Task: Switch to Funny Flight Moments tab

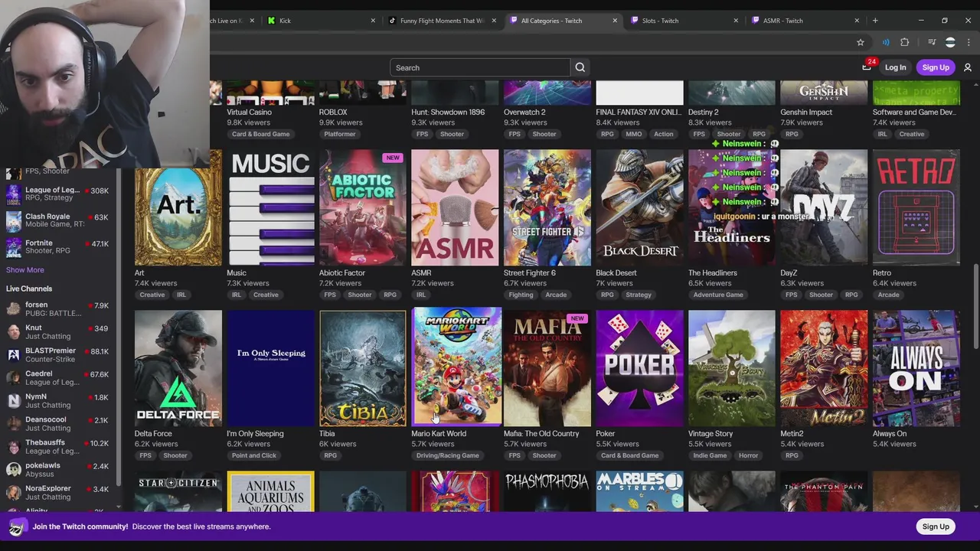Action: [443, 21]
